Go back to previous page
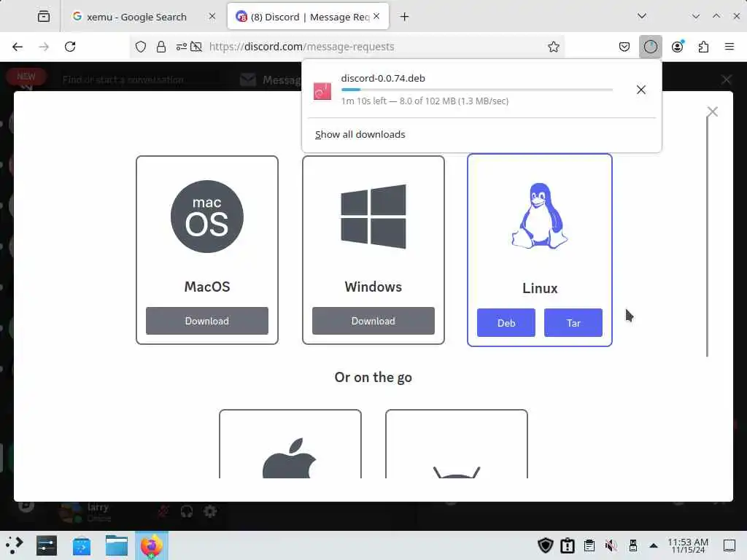The width and height of the screenshot is (747, 560). [18, 47]
